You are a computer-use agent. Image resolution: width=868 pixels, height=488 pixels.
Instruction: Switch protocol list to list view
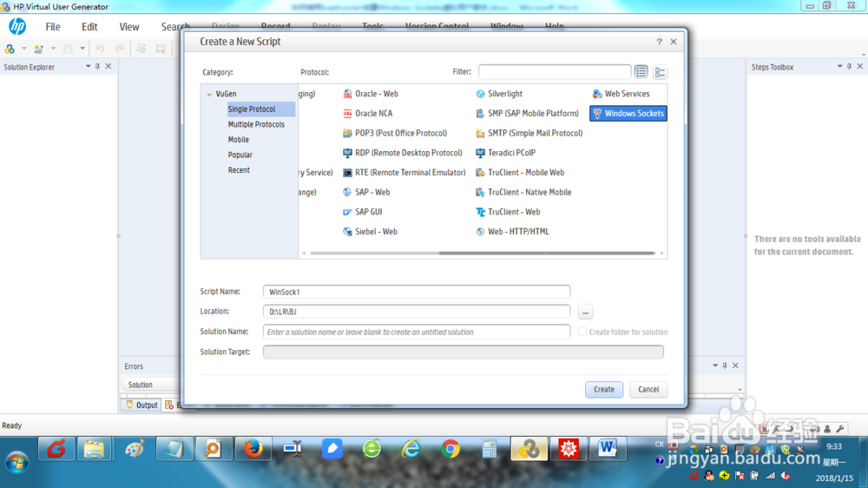(641, 72)
